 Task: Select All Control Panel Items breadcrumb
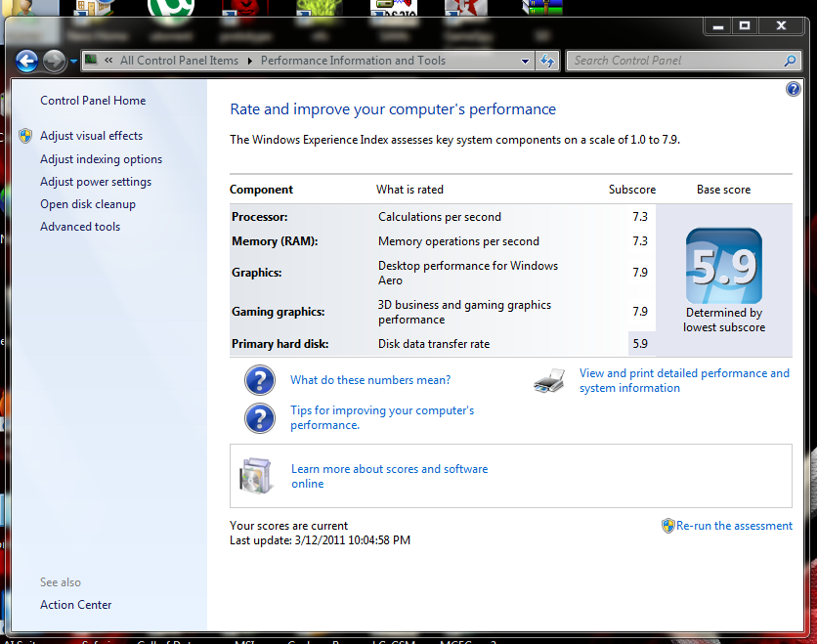(179, 61)
